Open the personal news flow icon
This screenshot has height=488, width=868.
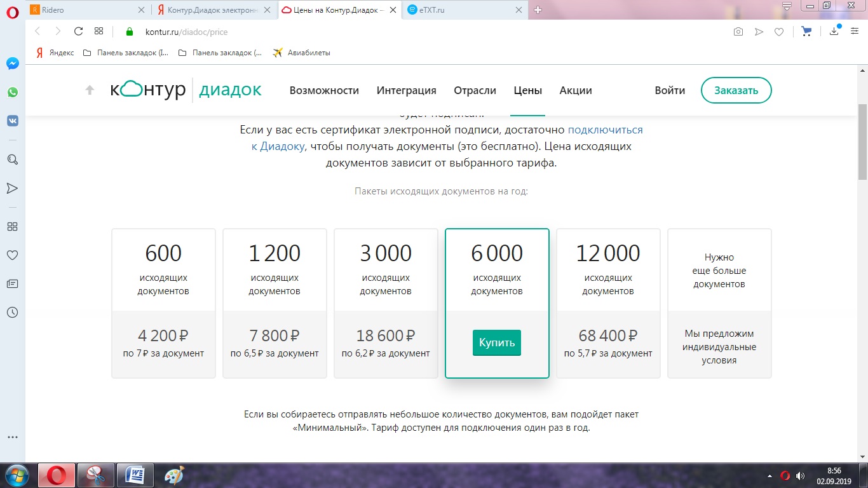tap(12, 188)
